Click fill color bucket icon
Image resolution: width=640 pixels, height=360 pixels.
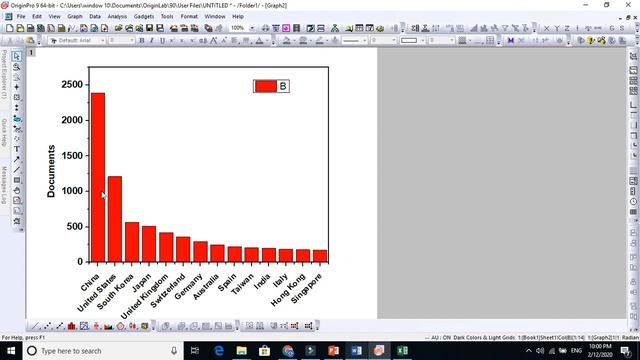point(287,40)
